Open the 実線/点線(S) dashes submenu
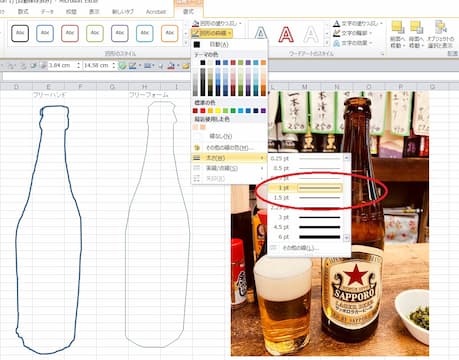The image size is (459, 360). 229,168
